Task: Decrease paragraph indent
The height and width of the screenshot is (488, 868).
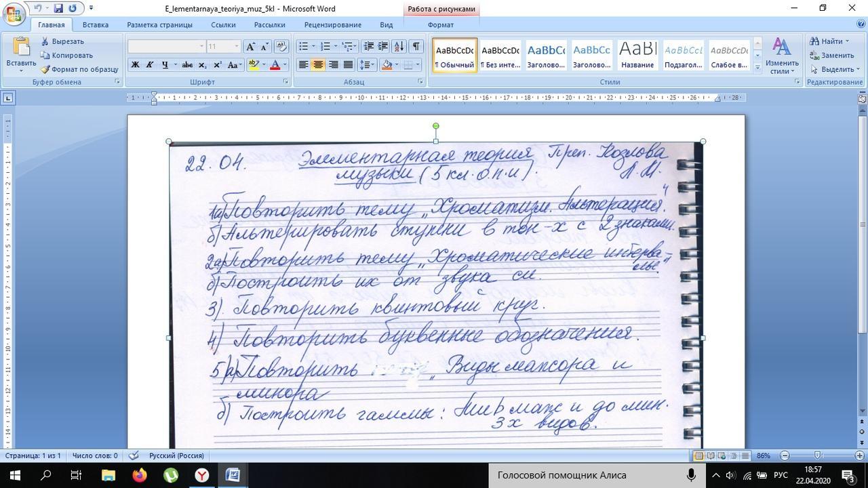Action: (368, 46)
